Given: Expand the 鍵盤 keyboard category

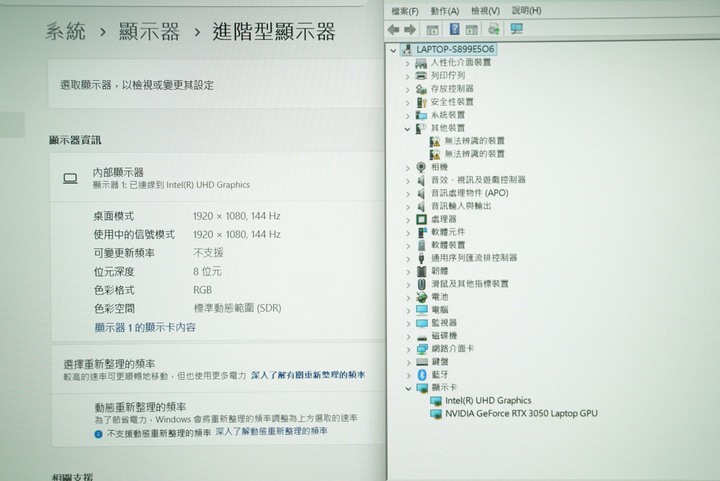Looking at the screenshot, I should click(408, 361).
